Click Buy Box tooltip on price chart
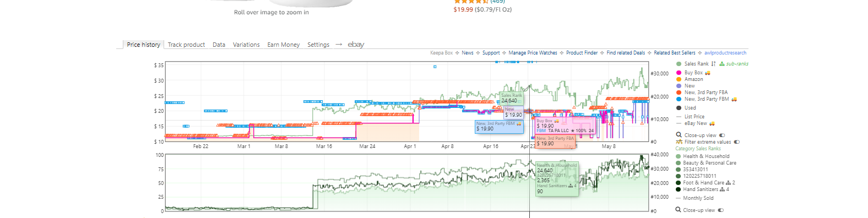Screen dimensions: 868x218 tap(566, 126)
